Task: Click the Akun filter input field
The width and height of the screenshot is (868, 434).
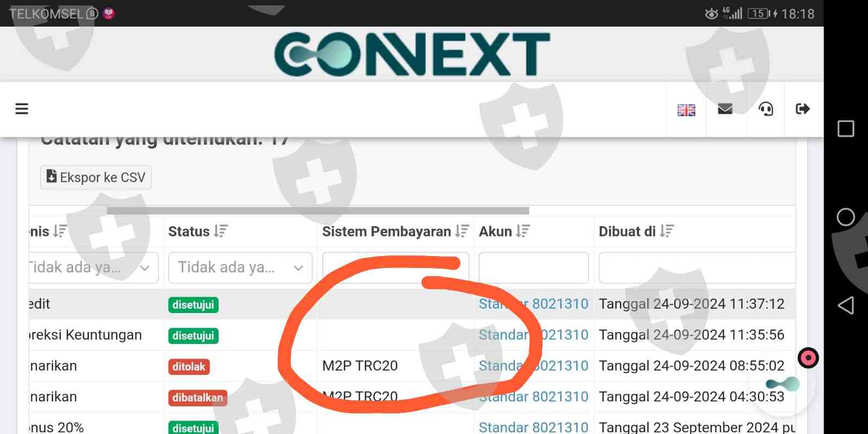Action: [534, 267]
